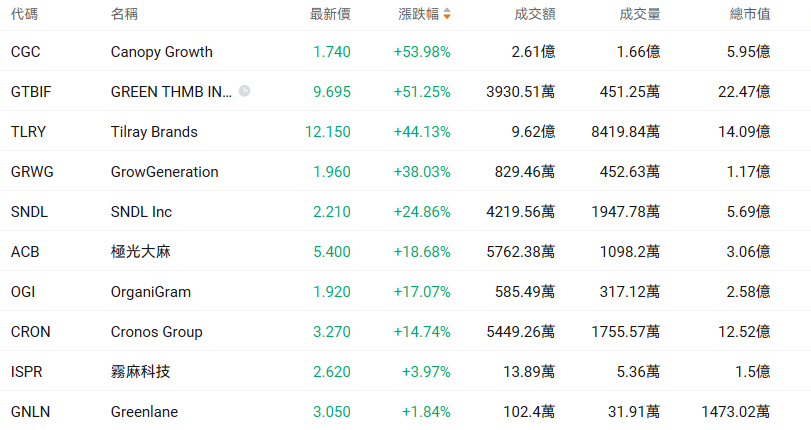
Task: Select the Cronos Group row
Action: (x=156, y=331)
